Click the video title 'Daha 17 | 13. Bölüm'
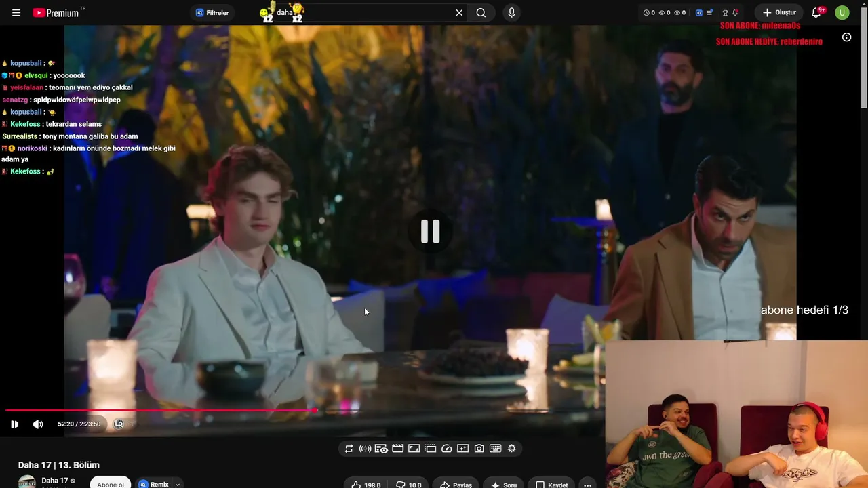 pyautogui.click(x=59, y=465)
